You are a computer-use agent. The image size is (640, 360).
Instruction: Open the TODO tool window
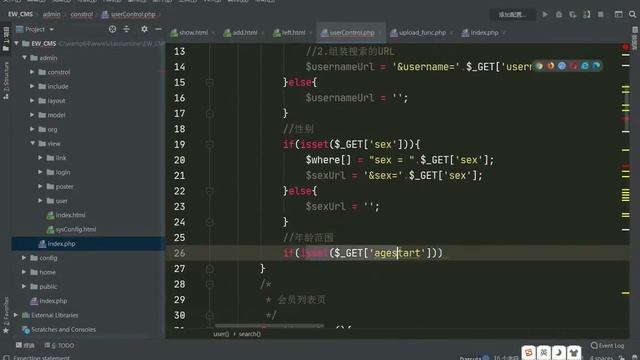click(x=59, y=345)
